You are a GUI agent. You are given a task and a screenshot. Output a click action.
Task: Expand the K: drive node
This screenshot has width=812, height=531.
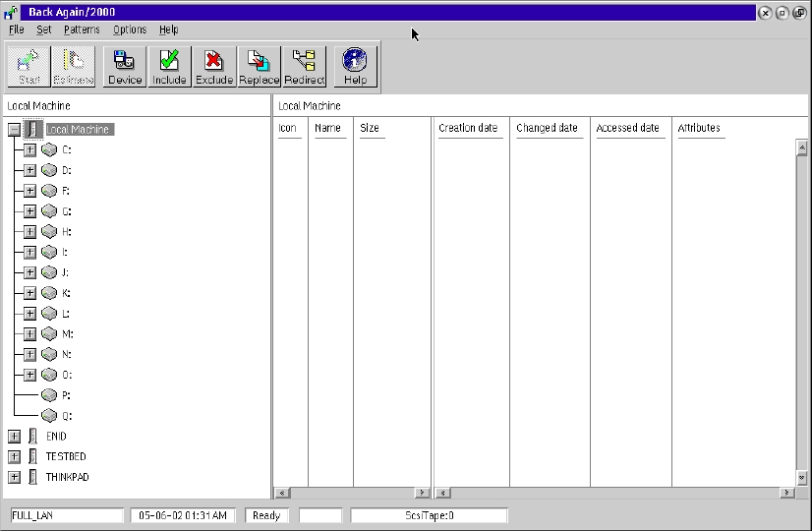[x=30, y=293]
